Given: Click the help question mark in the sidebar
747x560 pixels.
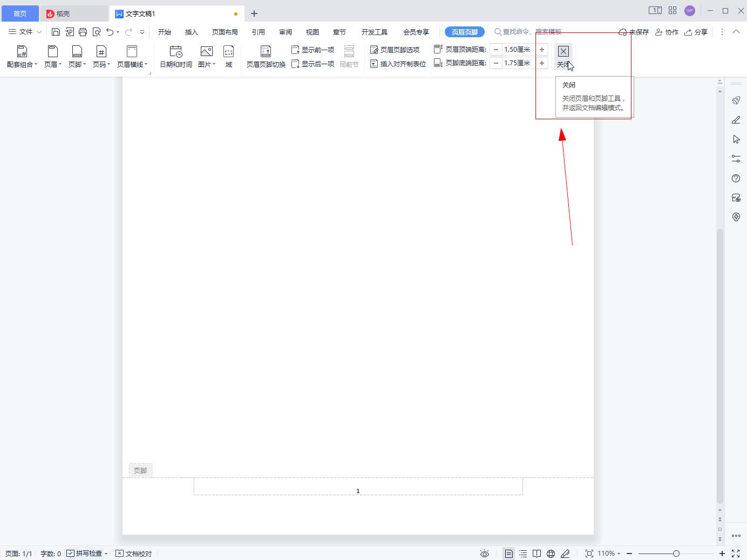Looking at the screenshot, I should (736, 179).
